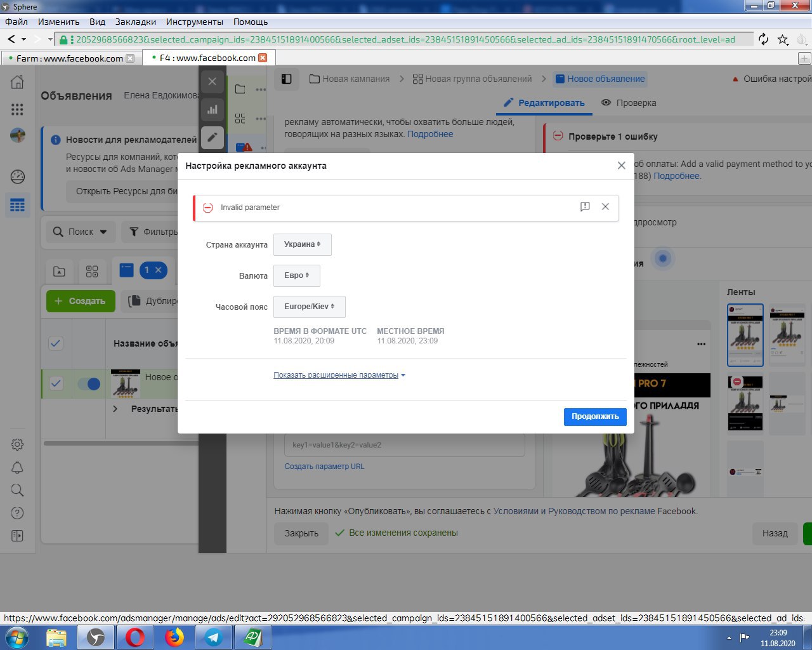This screenshot has height=650, width=812.
Task: Open the all tools grid icon
Action: [18, 109]
